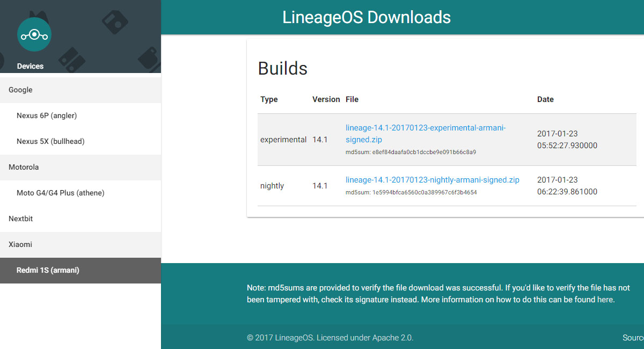Click the Date column header
The image size is (644, 349).
(545, 99)
